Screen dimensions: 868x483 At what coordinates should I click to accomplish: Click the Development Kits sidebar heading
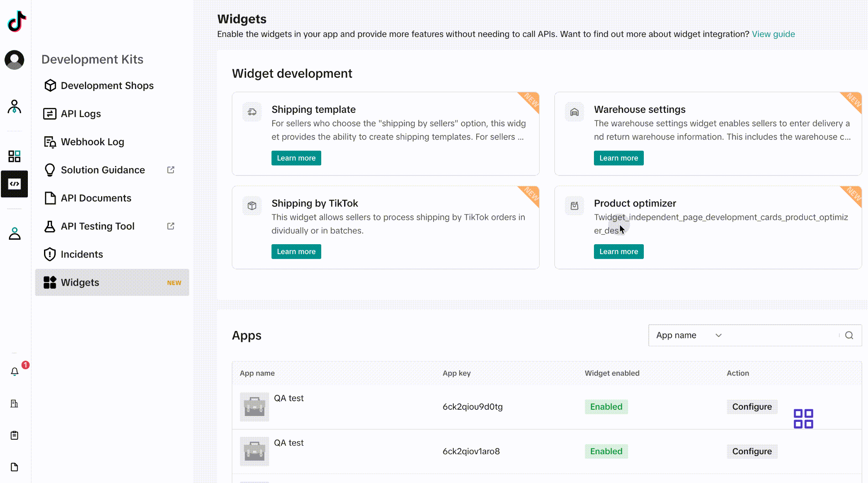tap(92, 59)
